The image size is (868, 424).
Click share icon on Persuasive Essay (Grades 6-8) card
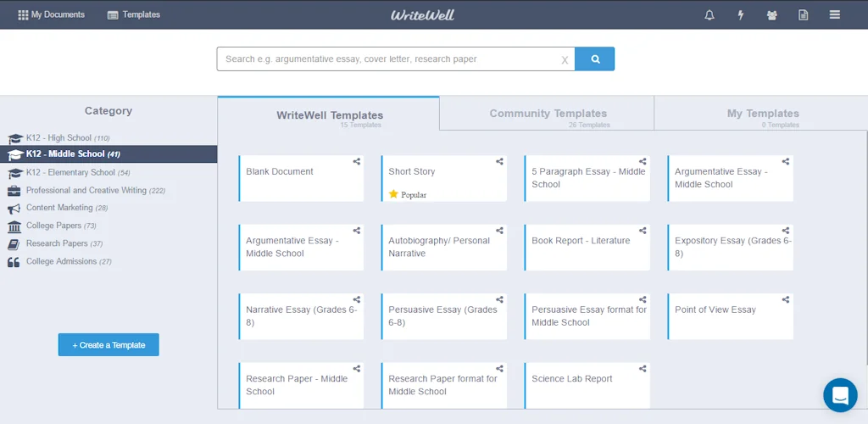click(x=499, y=299)
